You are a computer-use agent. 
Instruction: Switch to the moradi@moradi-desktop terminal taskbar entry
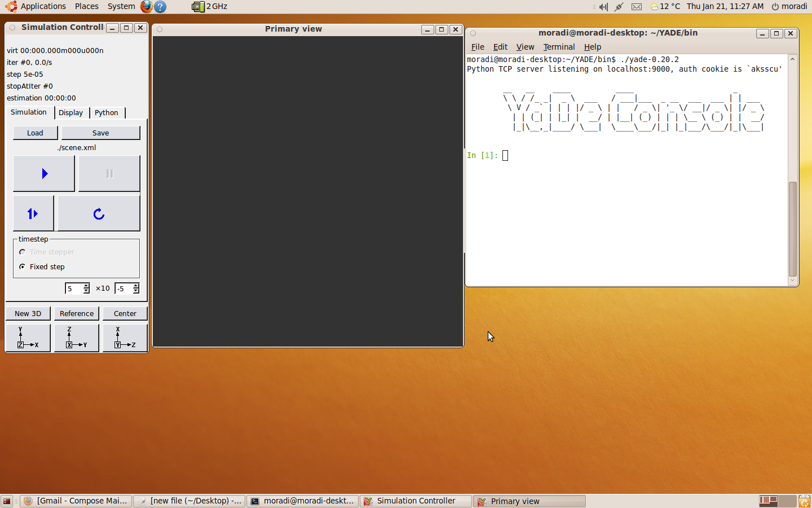303,501
